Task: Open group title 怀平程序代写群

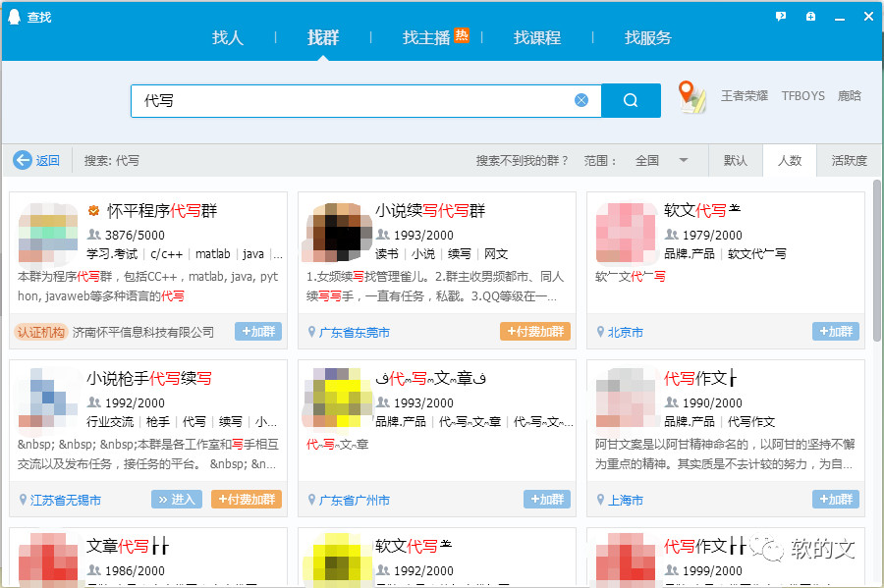Action: click(162, 211)
